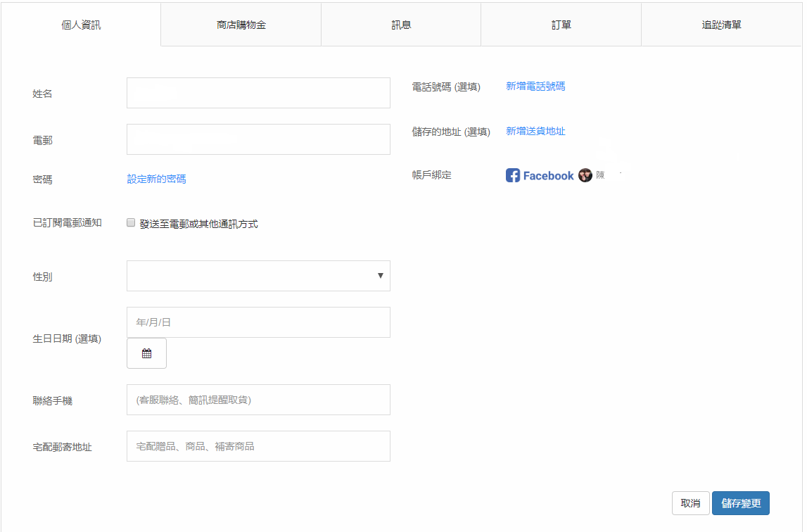The height and width of the screenshot is (532, 807).
Task: Click the 宅配郵寄地址 input field
Action: 258,446
